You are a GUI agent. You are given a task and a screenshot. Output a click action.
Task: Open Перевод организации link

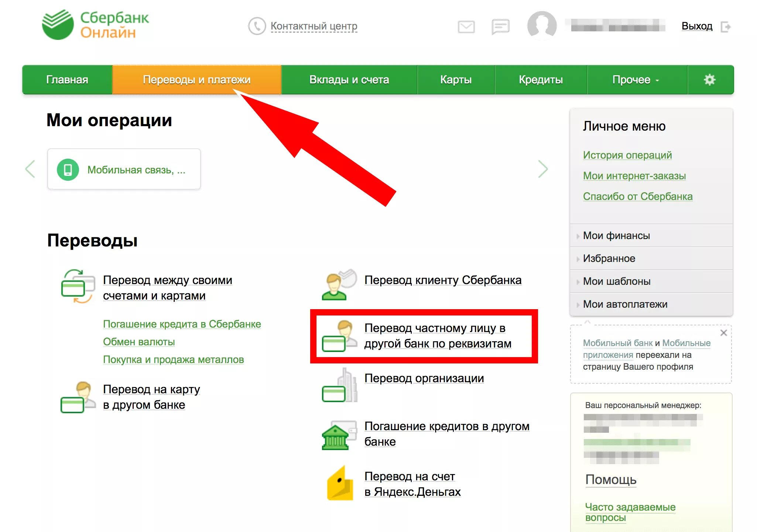(424, 378)
